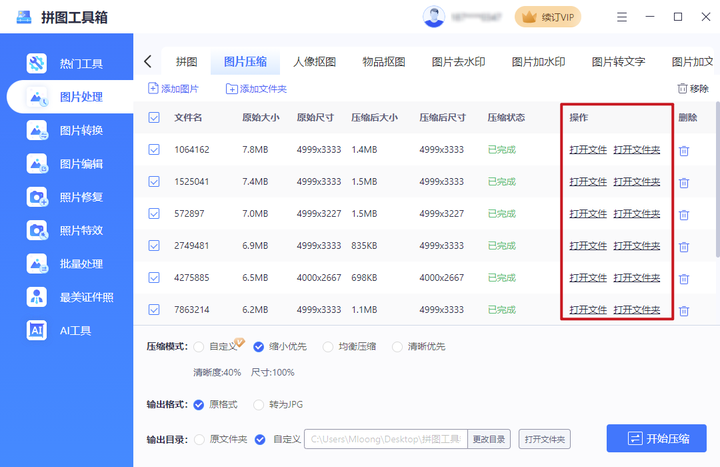Delete the 7863214 row with trash icon
Image resolution: width=720 pixels, height=467 pixels.
[684, 311]
